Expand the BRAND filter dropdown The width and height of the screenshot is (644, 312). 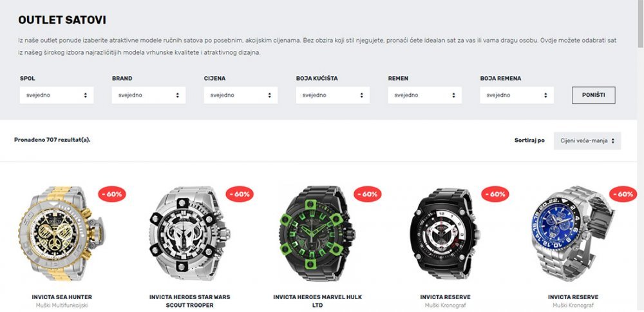click(149, 95)
